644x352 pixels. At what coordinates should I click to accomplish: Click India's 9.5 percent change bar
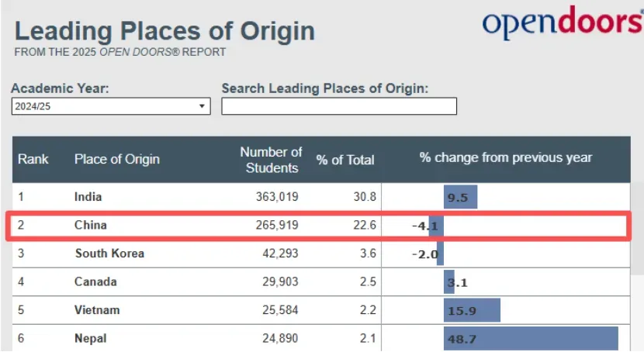[x=460, y=197]
